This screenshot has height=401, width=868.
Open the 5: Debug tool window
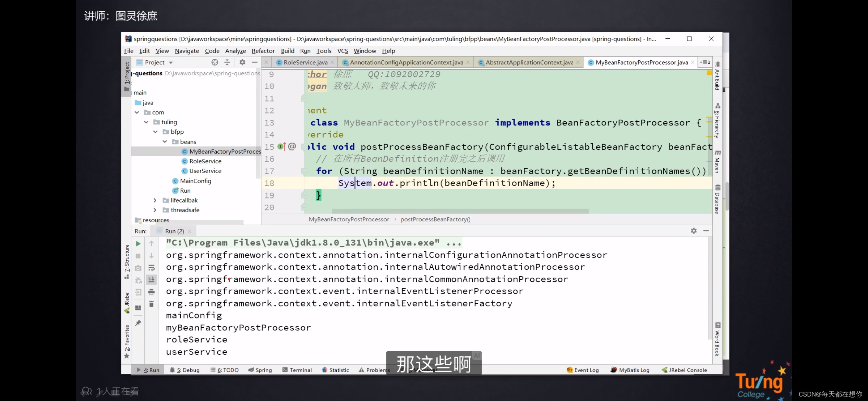coord(185,370)
